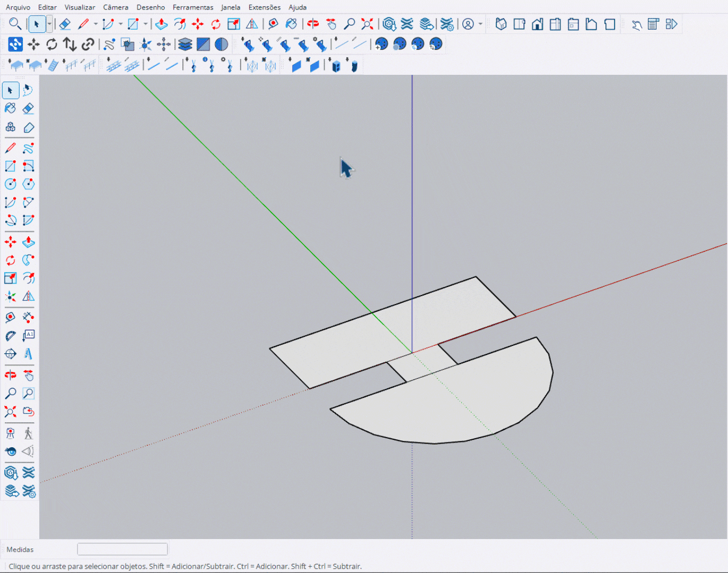This screenshot has width=728, height=573.
Task: Pick the 3D Text tool
Action: coord(28,353)
